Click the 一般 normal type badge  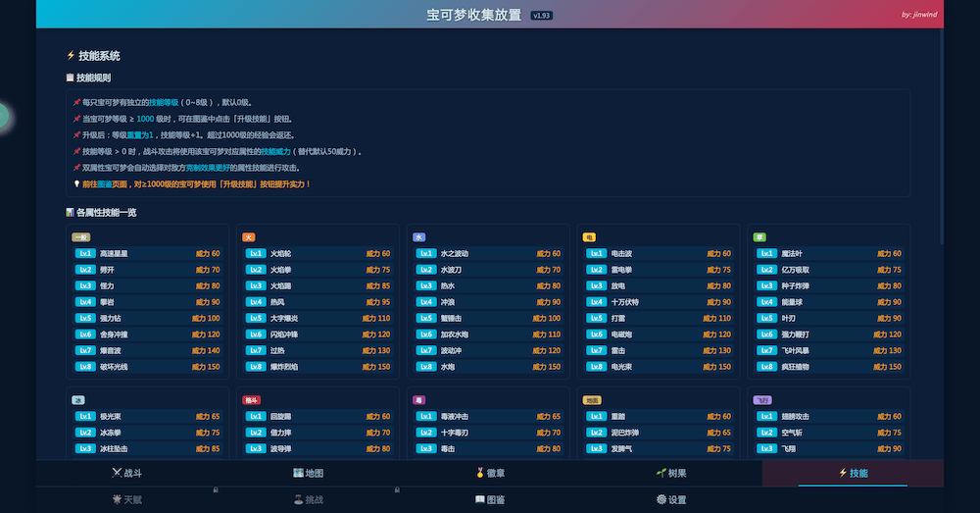coord(81,236)
